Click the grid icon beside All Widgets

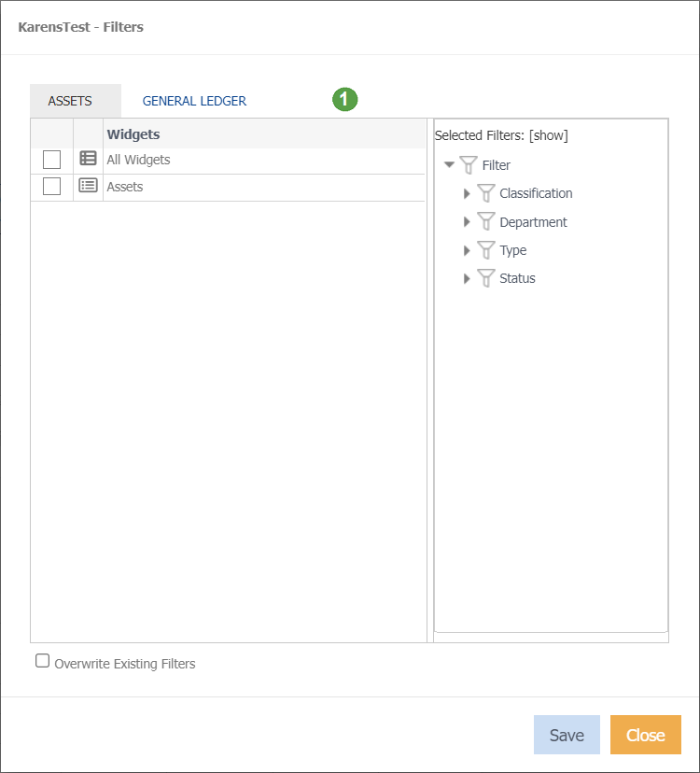coord(87,159)
